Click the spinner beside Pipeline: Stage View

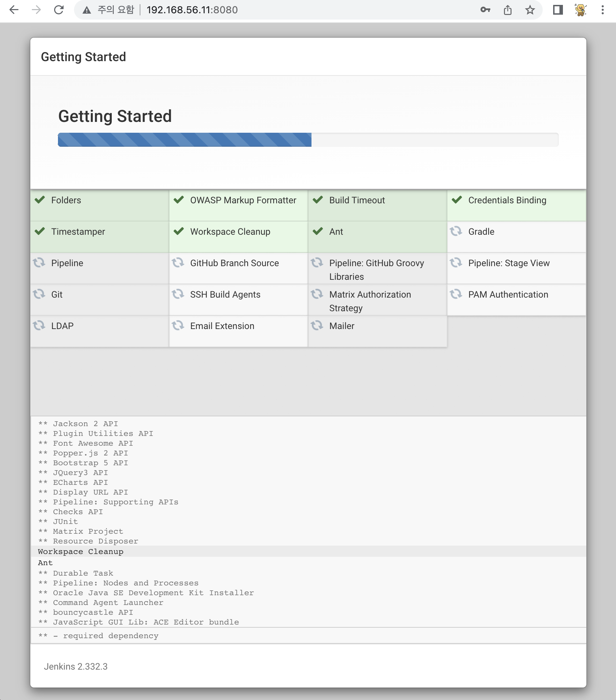456,262
